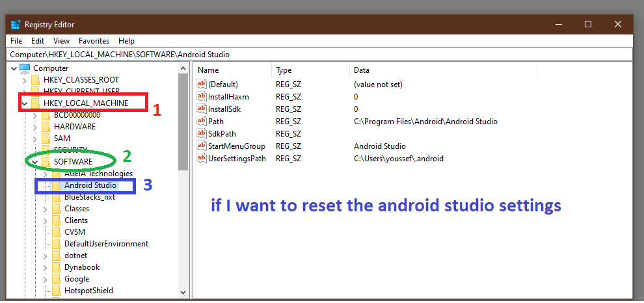Select the SAM key
The width and height of the screenshot is (644, 303).
click(62, 138)
